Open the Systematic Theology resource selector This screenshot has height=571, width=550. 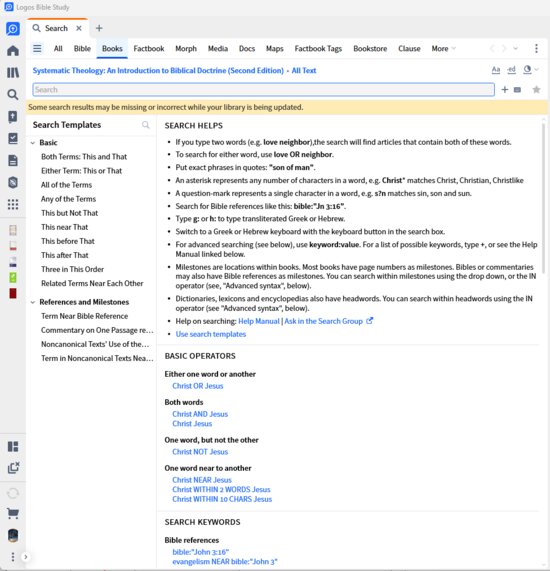158,71
